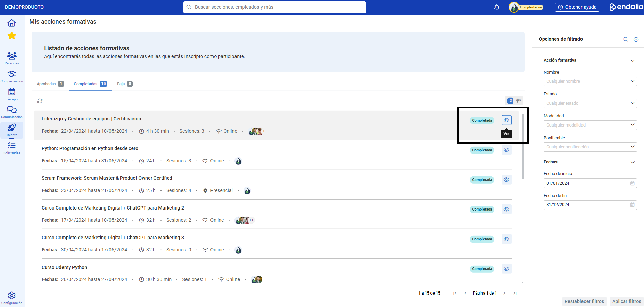
Task: Open Fecha de inicio calendar picker
Action: (x=632, y=183)
